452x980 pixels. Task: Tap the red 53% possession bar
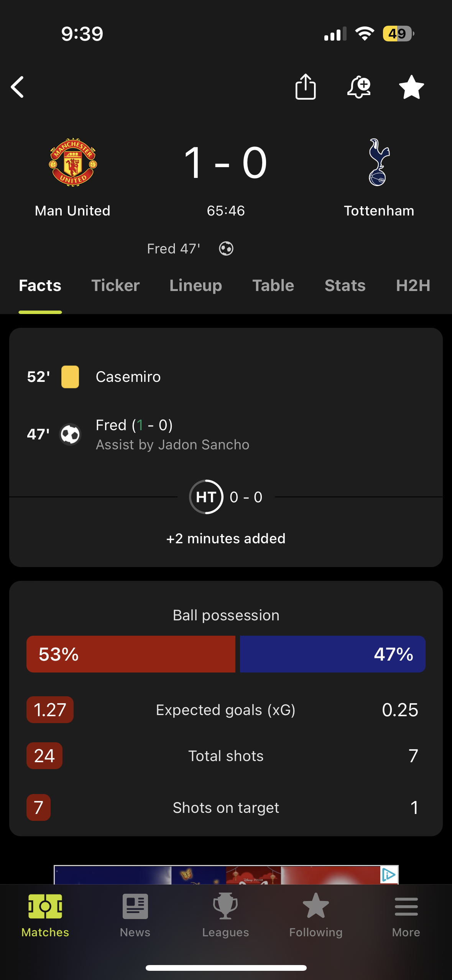pyautogui.click(x=131, y=654)
